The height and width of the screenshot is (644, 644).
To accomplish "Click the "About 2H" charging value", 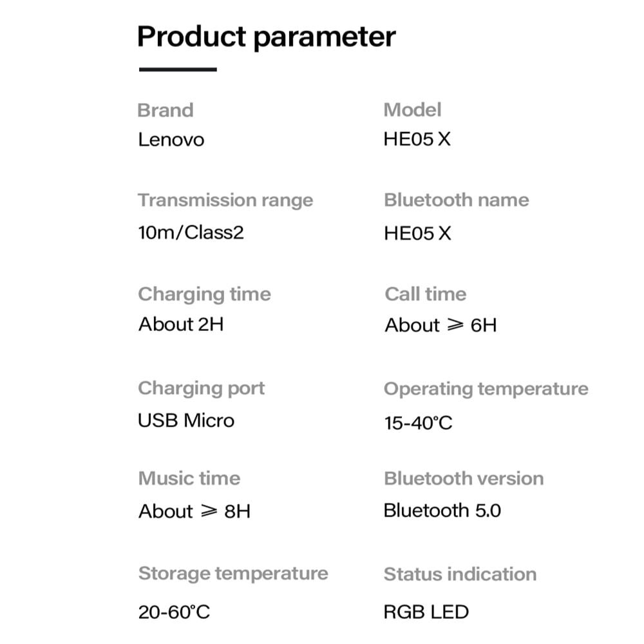I will pos(181,324).
